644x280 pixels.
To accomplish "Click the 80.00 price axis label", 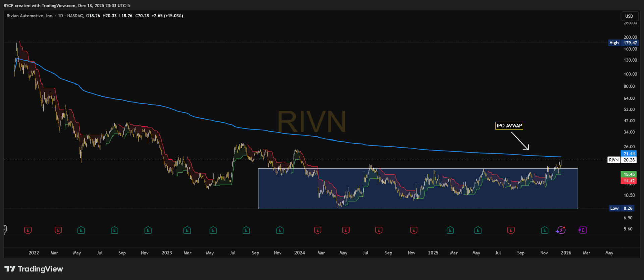I will point(629,86).
